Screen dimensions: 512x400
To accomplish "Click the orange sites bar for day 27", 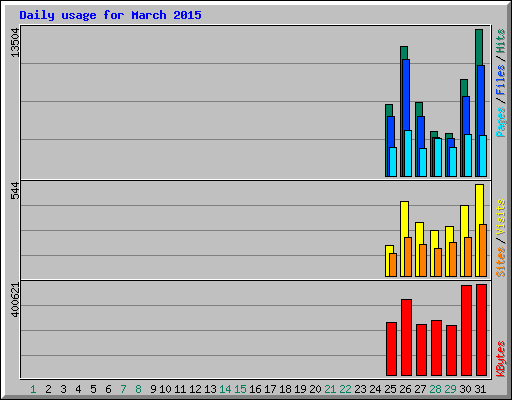I will click(423, 260).
